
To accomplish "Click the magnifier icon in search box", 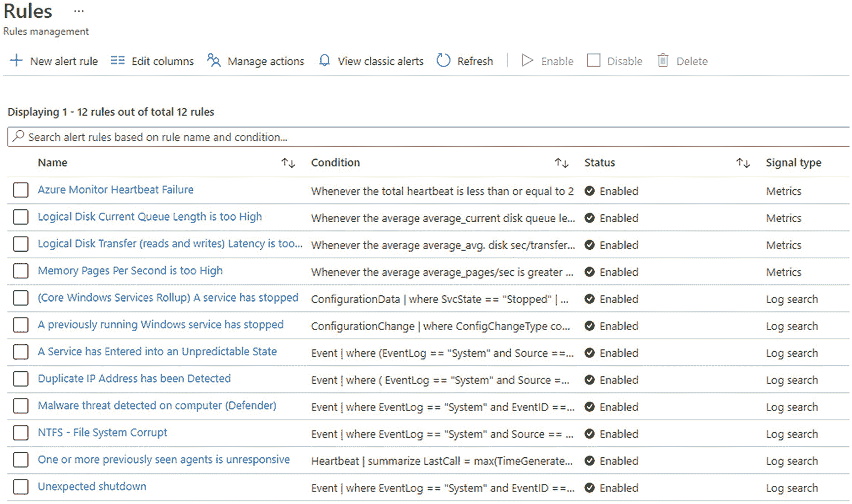I will 18,136.
